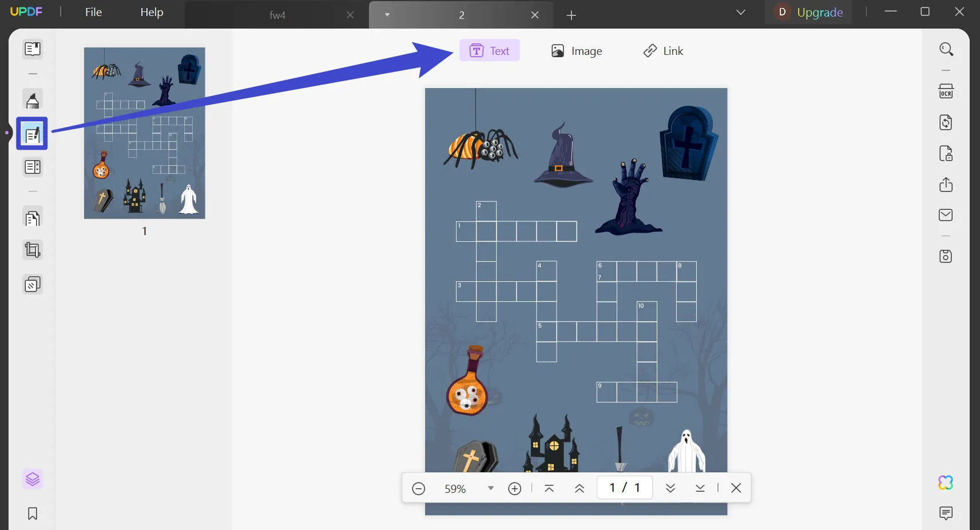Toggle the Bookmark panel
980x530 pixels.
33,513
